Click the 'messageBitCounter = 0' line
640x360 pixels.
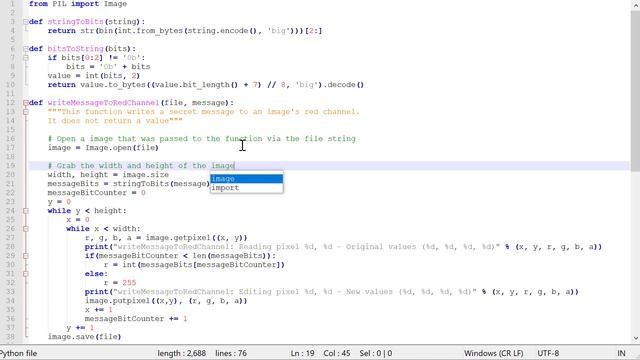point(96,193)
